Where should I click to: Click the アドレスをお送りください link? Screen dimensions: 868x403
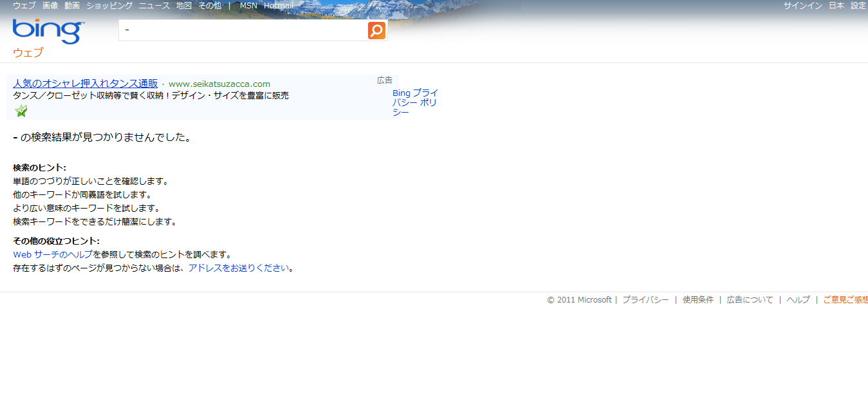coord(238,268)
